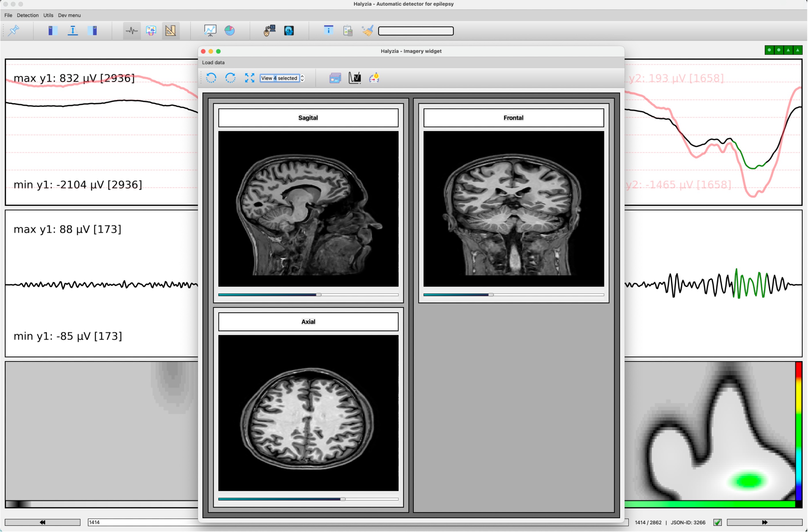Viewport: 808px width, 532px height.
Task: Open the pie chart statistics icon
Action: (x=230, y=30)
